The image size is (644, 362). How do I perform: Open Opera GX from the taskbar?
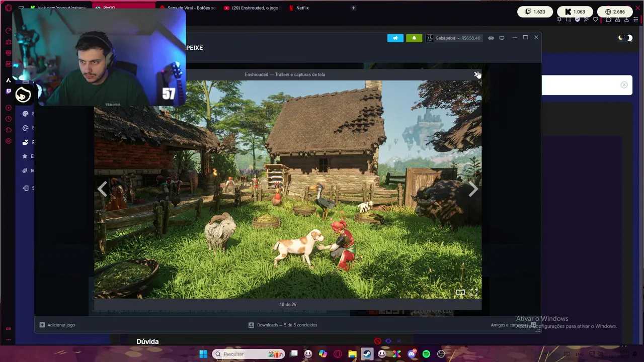(338, 354)
